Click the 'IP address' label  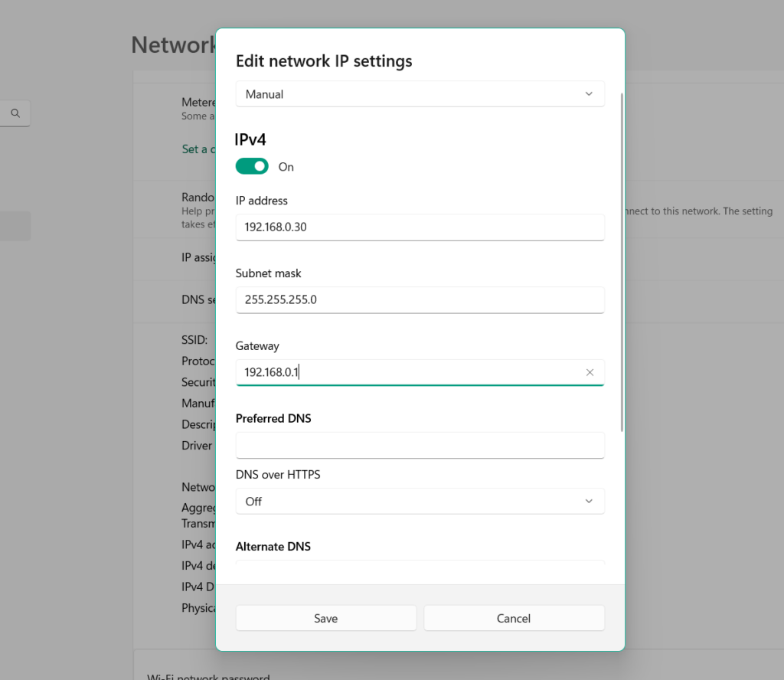(x=262, y=201)
